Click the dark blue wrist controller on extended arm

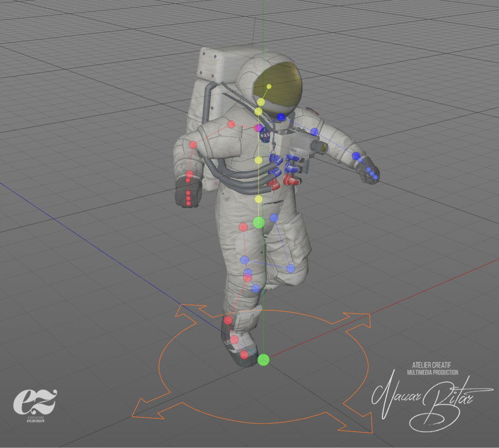356,156
